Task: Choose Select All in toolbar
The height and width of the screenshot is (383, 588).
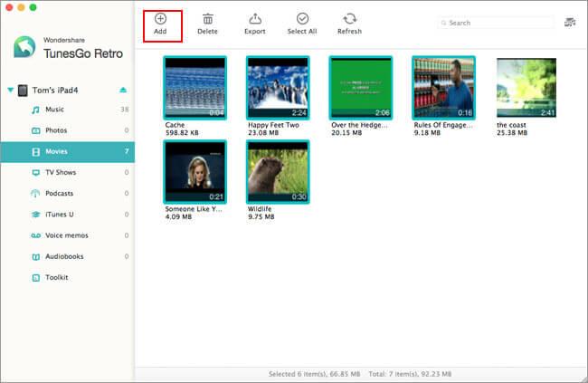Action: click(302, 24)
